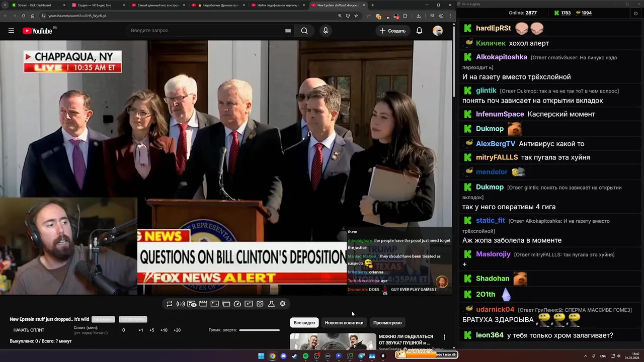Take a video screenshot with camera icon
This screenshot has height=362, width=644.
[x=260, y=304]
